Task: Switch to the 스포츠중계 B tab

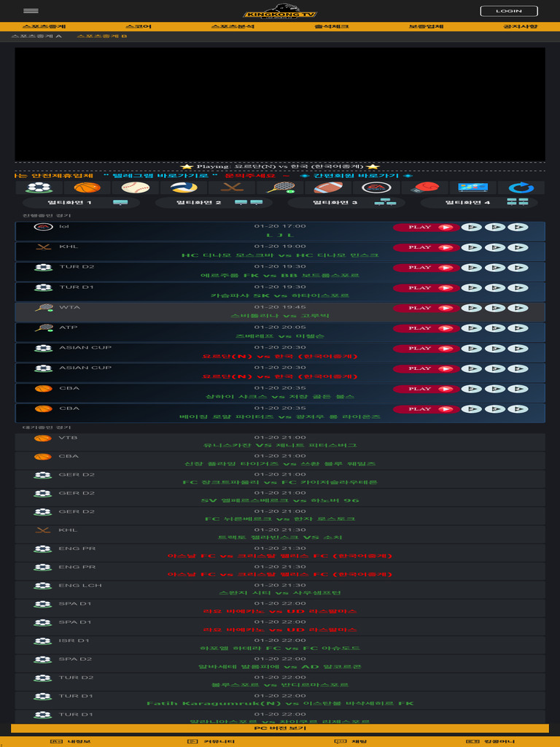Action: pyautogui.click(x=102, y=36)
